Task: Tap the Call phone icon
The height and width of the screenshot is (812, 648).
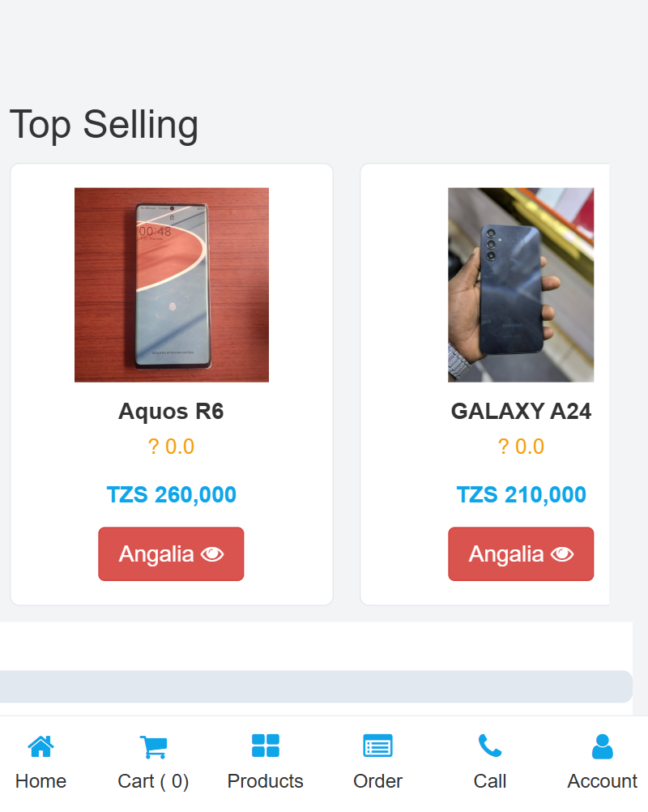Action: [x=489, y=746]
